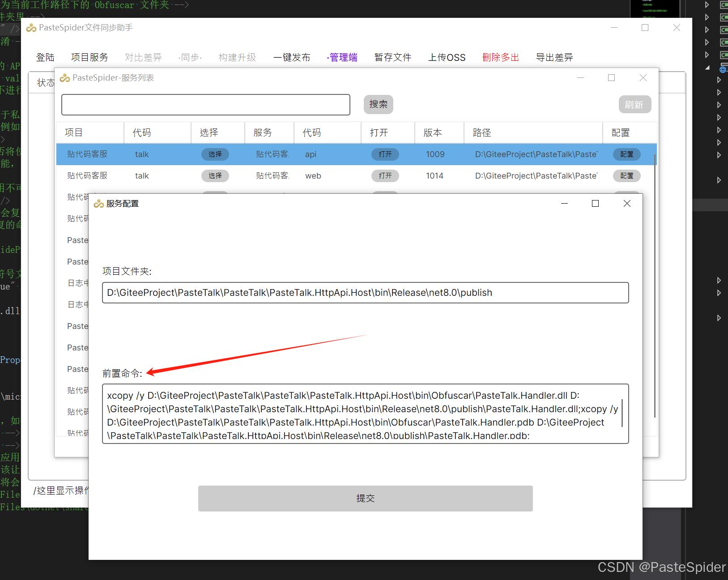Click 打开 in the web row

point(385,176)
